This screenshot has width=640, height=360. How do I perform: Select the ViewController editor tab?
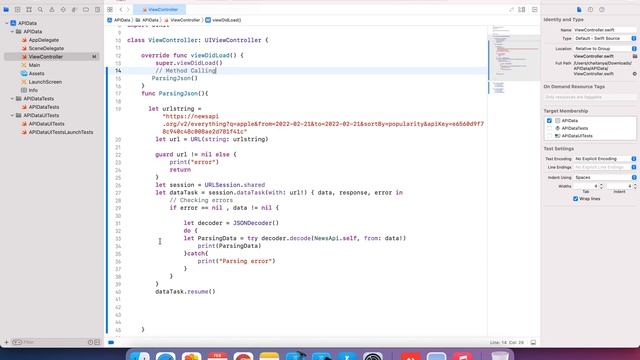coord(160,9)
